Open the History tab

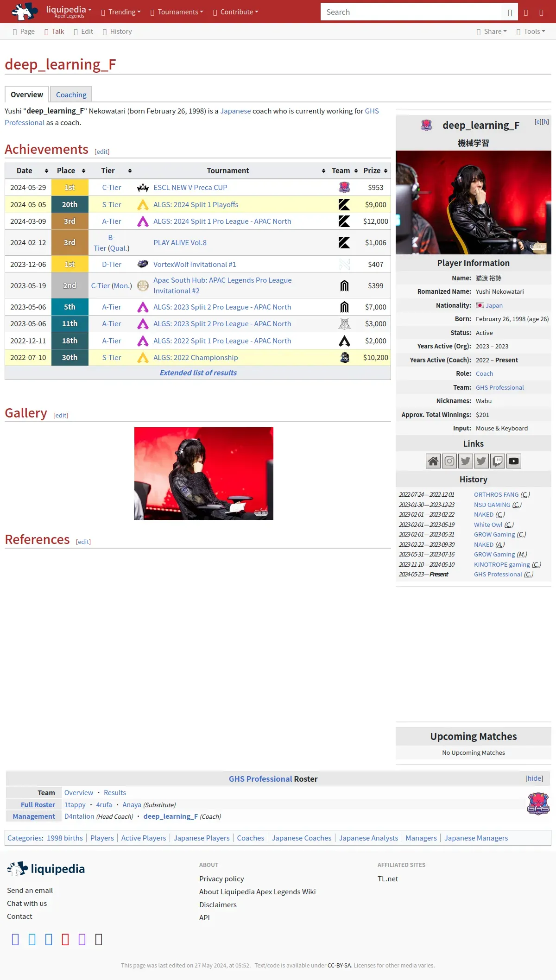pyautogui.click(x=117, y=32)
